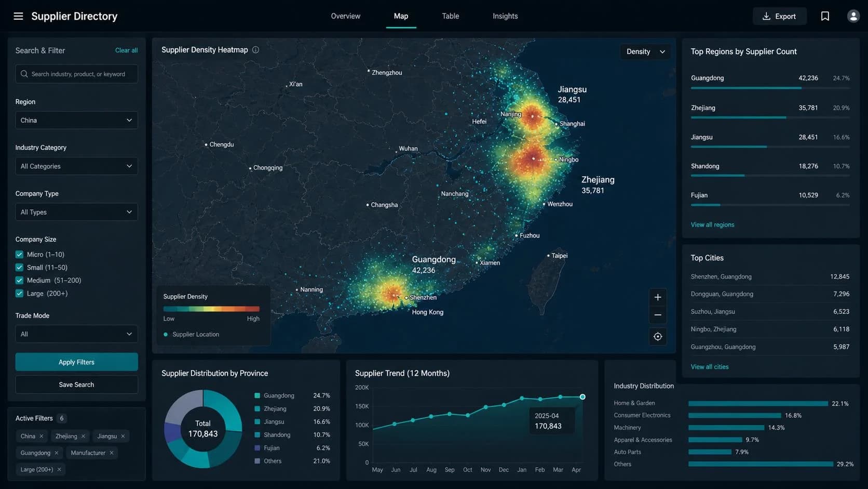
Task: Click the bookmark icon in header
Action: [825, 16]
